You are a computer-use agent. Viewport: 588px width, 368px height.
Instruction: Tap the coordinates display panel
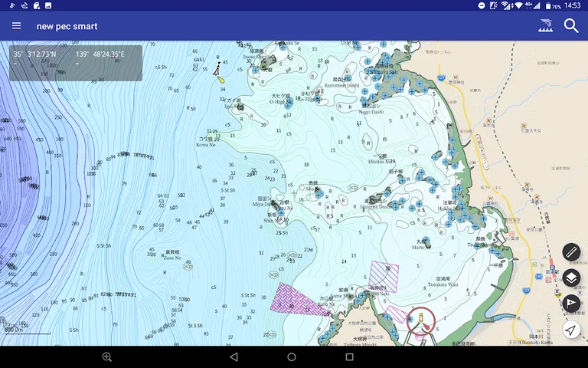point(75,63)
